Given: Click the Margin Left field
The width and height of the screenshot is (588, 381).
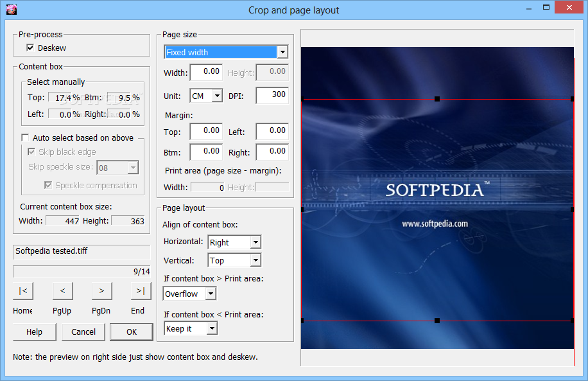Looking at the screenshot, I should [272, 131].
